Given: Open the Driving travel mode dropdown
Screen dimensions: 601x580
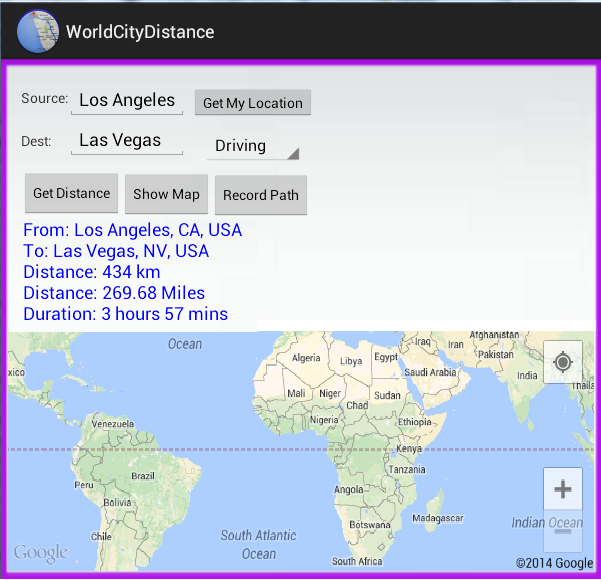Looking at the screenshot, I should click(253, 146).
